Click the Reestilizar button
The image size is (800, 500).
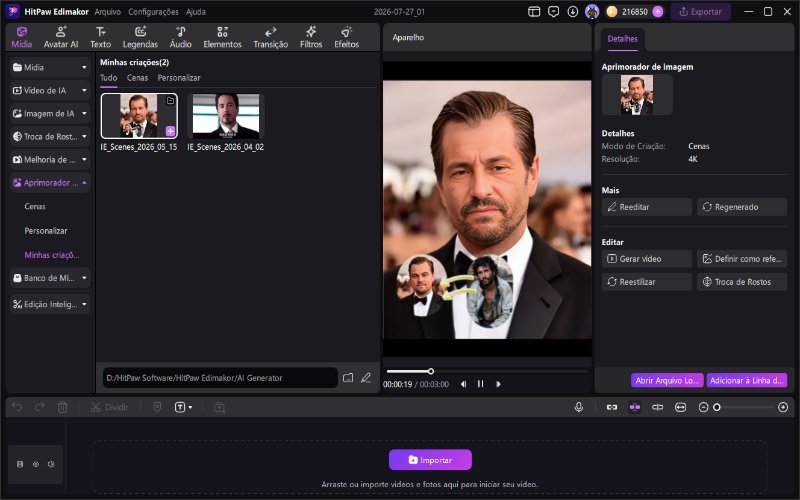pyautogui.click(x=646, y=282)
